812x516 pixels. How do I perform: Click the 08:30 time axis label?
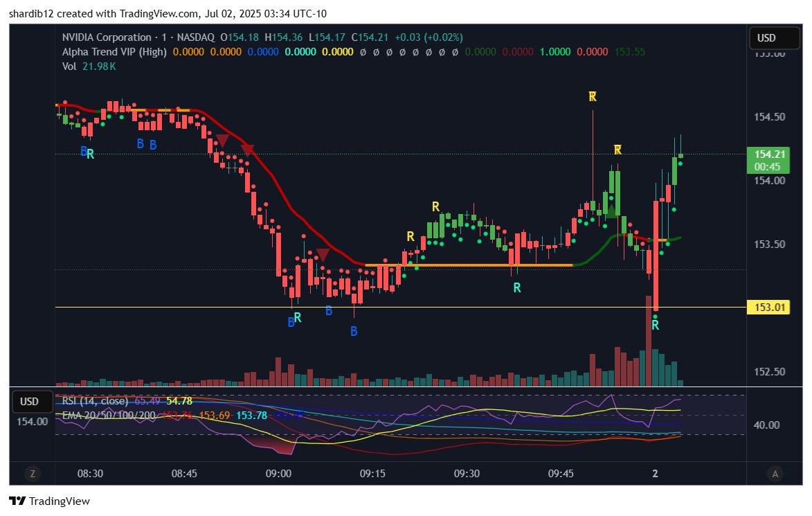(90, 474)
